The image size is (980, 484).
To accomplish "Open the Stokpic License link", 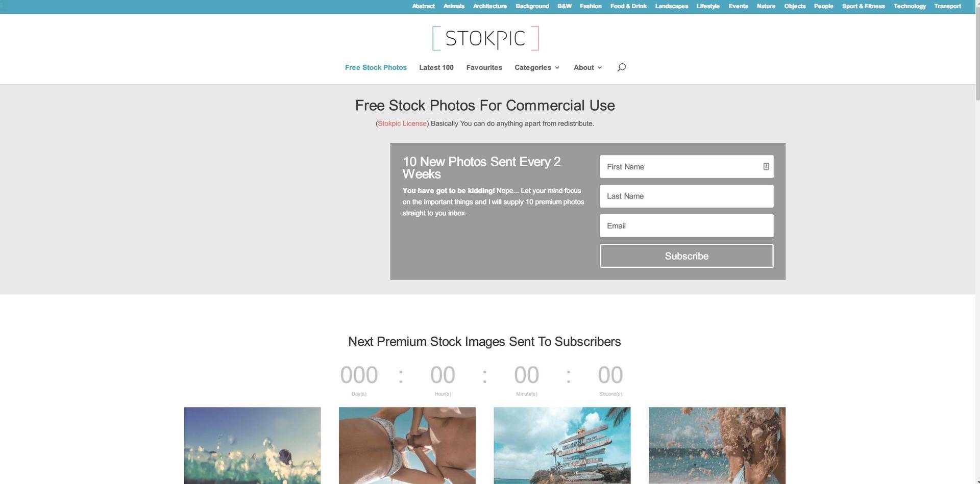I will tap(402, 123).
